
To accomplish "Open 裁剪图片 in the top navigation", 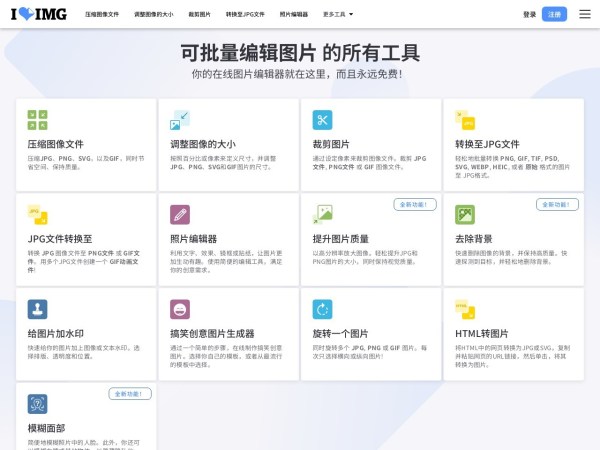I will point(199,15).
